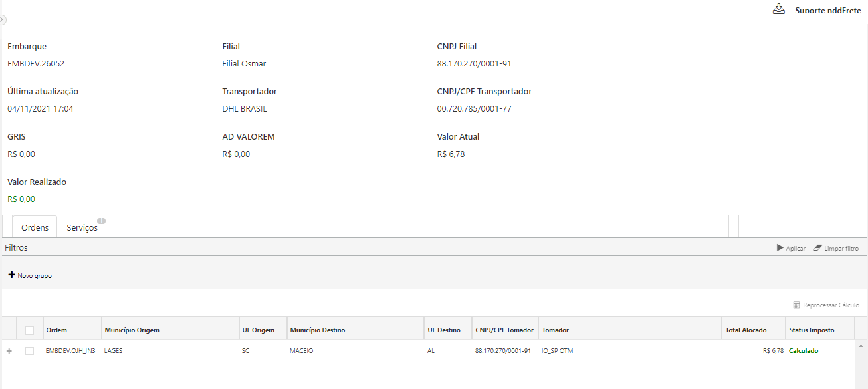Sort by the Status Imposto column header
The width and height of the screenshot is (868, 389).
[811, 330]
